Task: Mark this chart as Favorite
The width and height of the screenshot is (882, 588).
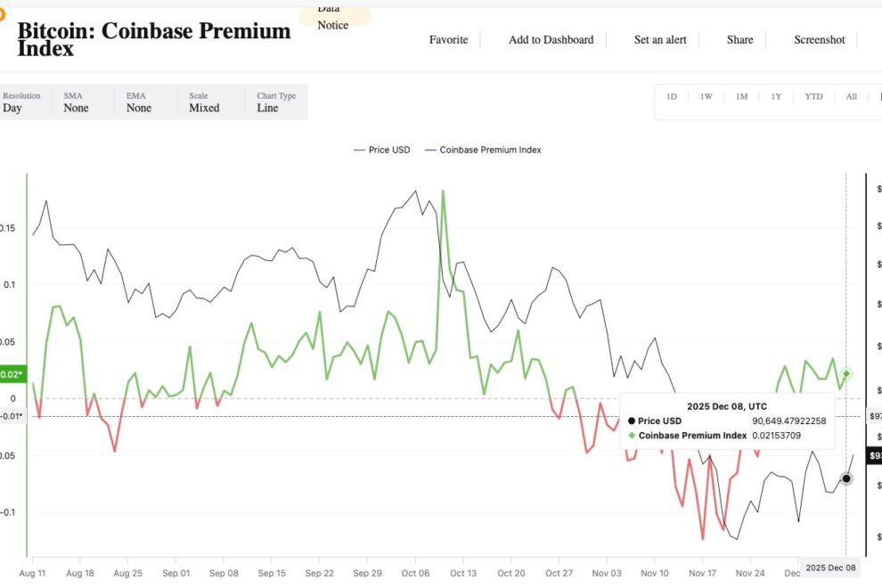Action: click(x=448, y=40)
